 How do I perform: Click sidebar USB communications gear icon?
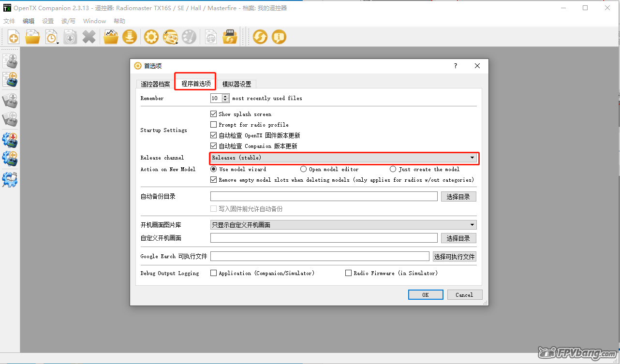(10, 180)
